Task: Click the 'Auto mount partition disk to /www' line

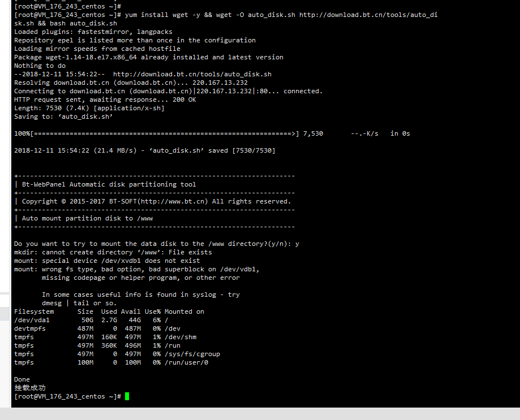Action: tap(87, 218)
